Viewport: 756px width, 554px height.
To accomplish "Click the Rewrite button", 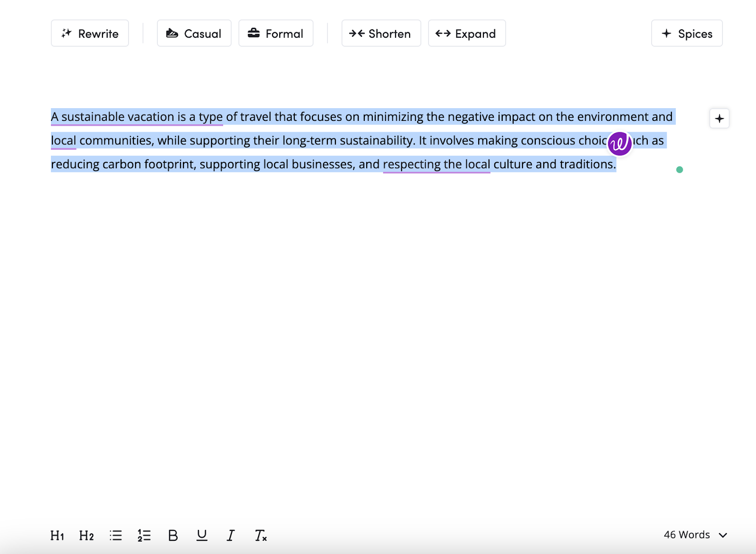I will [x=90, y=34].
